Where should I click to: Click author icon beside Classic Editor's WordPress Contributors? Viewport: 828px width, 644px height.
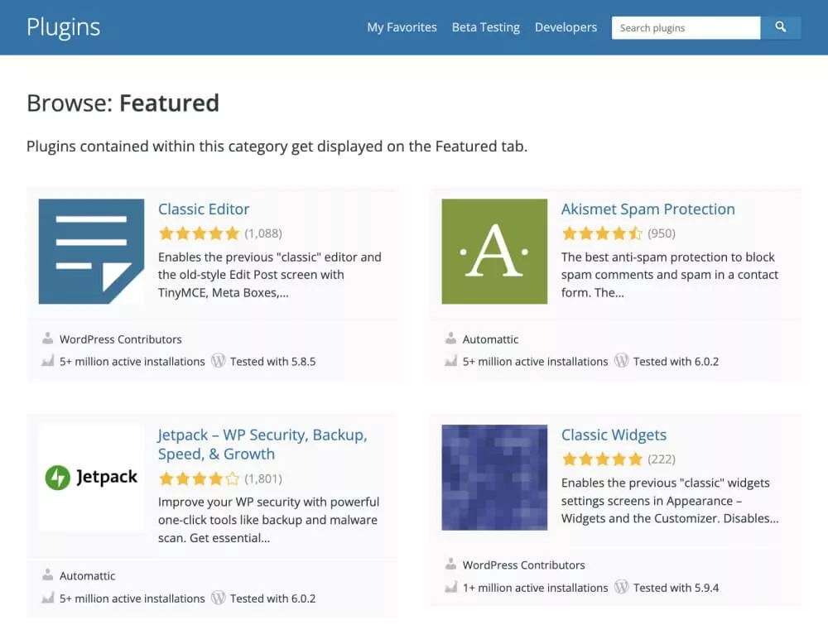pyautogui.click(x=47, y=339)
